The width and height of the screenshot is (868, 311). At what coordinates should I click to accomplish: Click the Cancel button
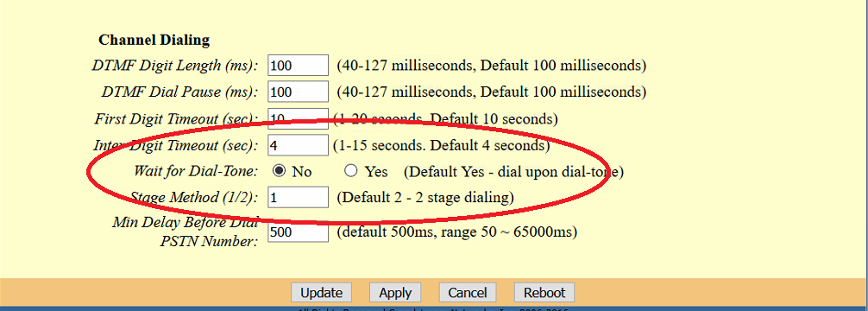(x=467, y=292)
